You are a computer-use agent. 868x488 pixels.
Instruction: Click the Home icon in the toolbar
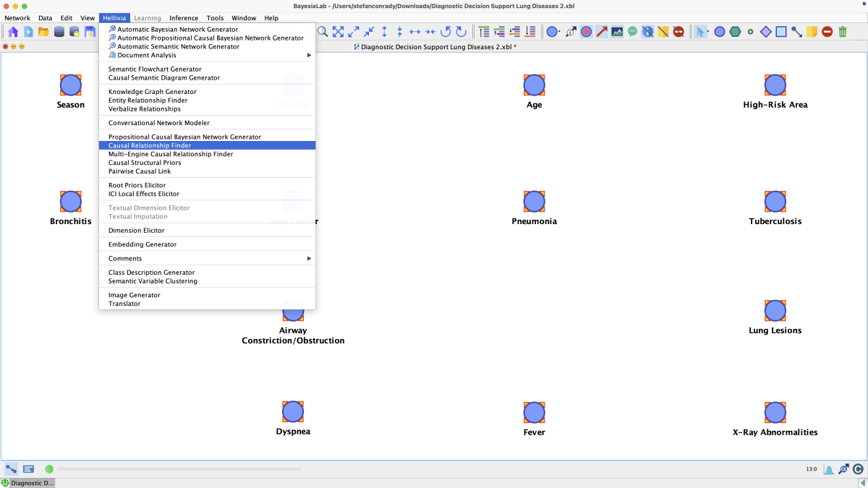(x=13, y=32)
